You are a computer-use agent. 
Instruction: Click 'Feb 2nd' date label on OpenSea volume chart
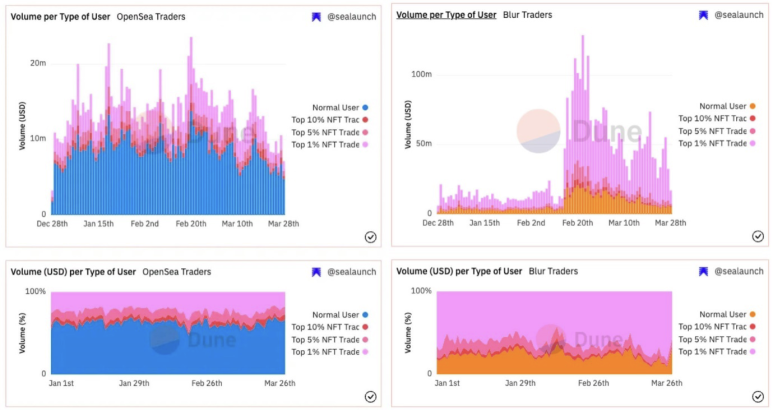coord(144,224)
